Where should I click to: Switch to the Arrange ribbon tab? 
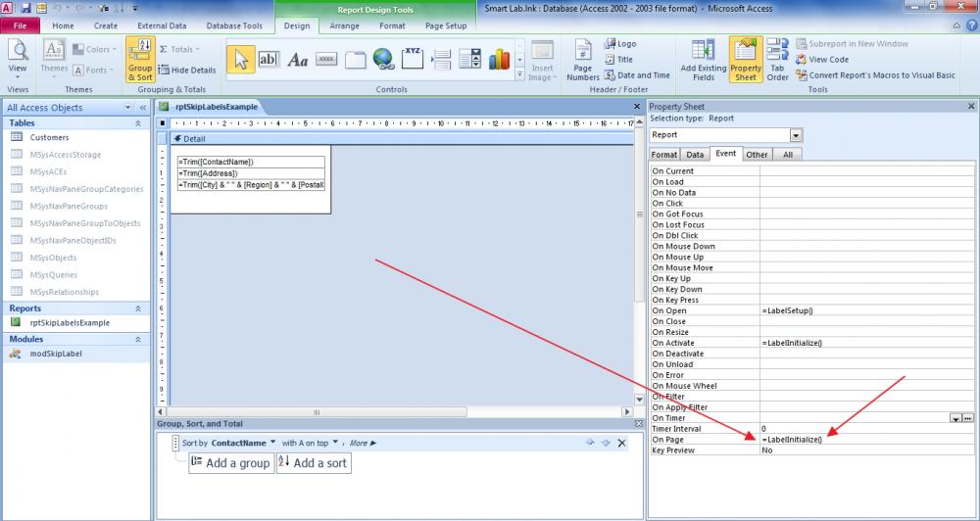(344, 25)
